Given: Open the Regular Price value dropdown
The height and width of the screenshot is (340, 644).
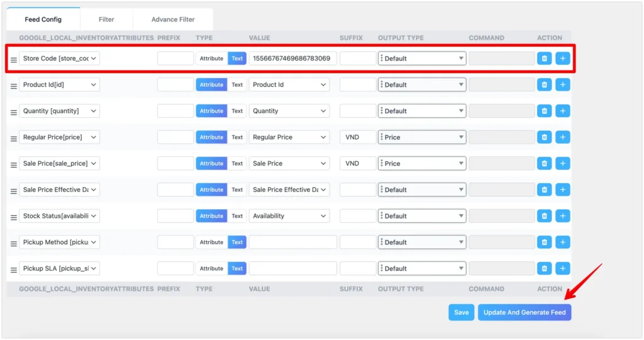Looking at the screenshot, I should (x=289, y=137).
